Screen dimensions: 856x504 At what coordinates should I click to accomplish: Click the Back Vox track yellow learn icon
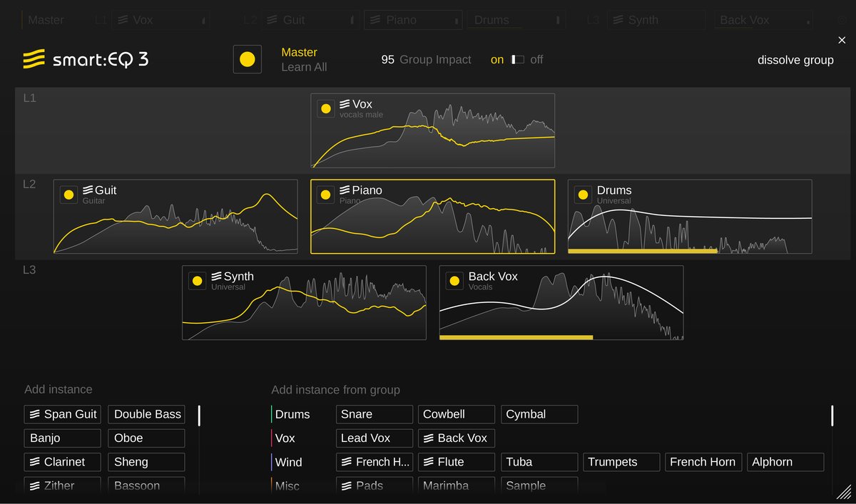click(454, 281)
